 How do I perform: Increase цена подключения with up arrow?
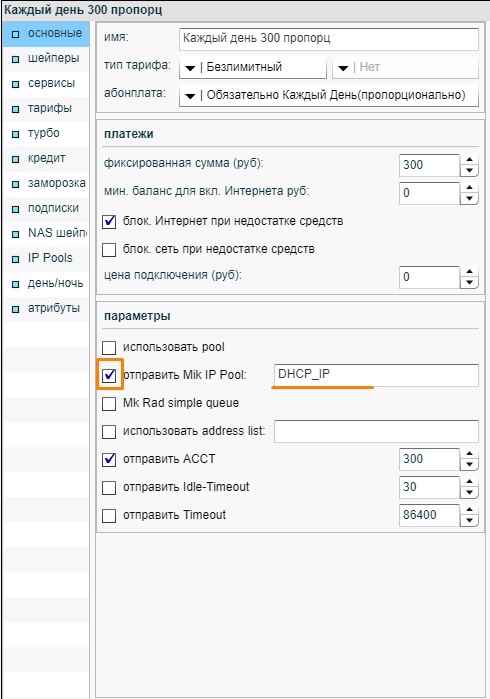pos(469,271)
